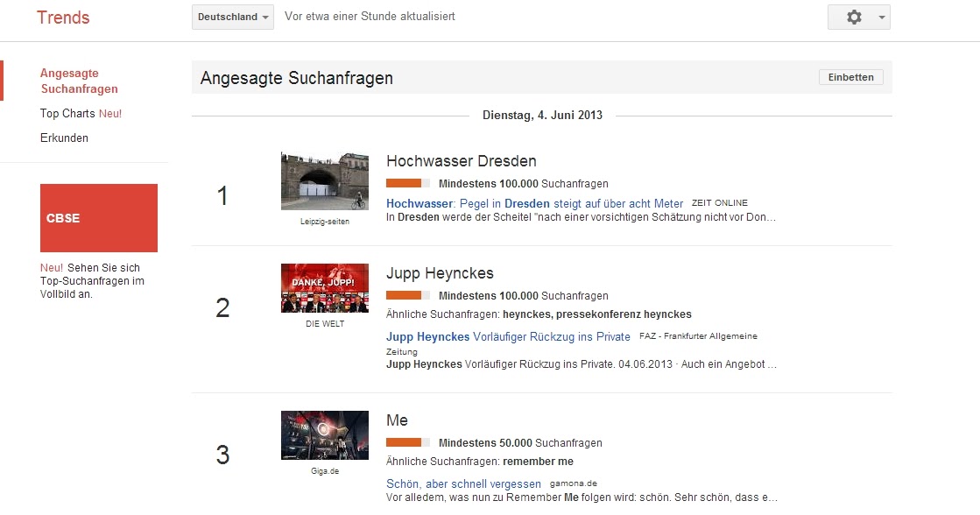Viewport: 980px width, 515px height.
Task: Open the Deutschland country dropdown
Action: [232, 17]
